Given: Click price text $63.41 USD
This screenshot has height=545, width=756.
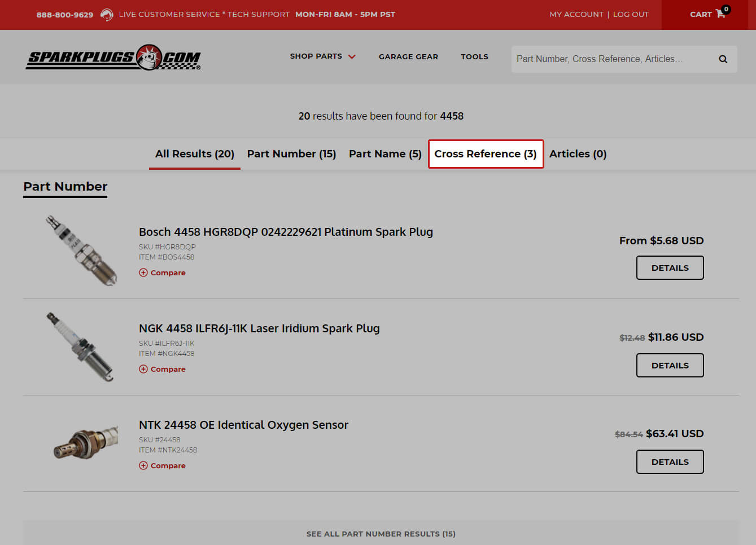Looking at the screenshot, I should click(675, 434).
